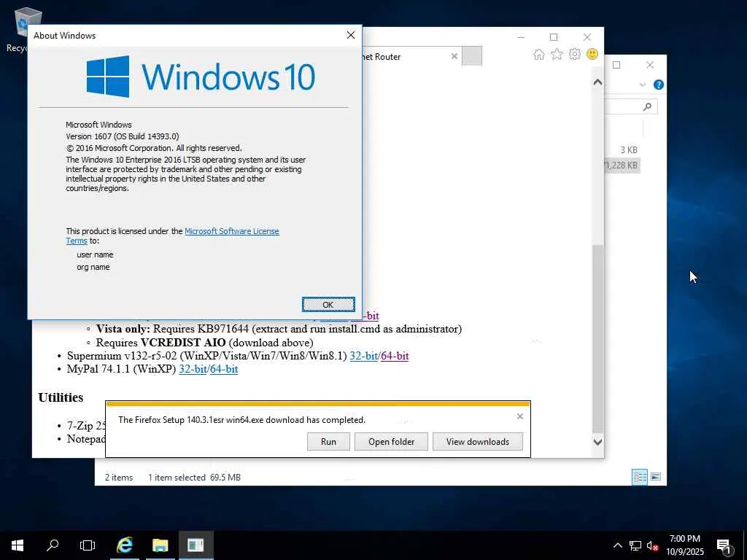Click the browser scrollbar down arrow

tap(597, 442)
